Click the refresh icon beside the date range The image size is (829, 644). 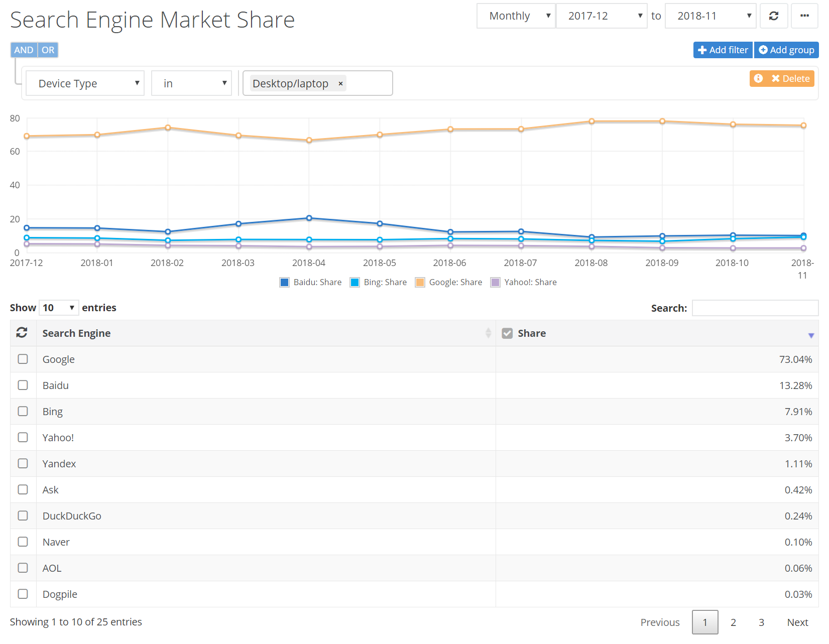tap(773, 16)
